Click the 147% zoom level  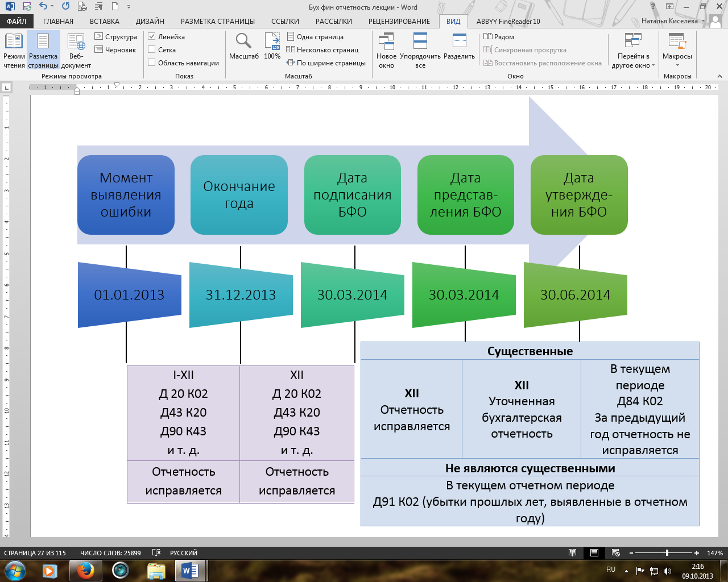715,552
